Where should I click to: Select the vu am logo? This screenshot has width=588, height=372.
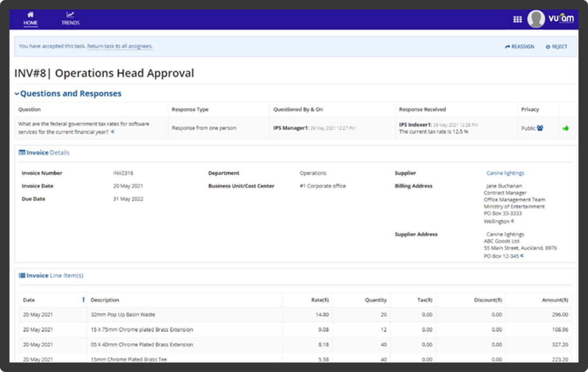562,18
